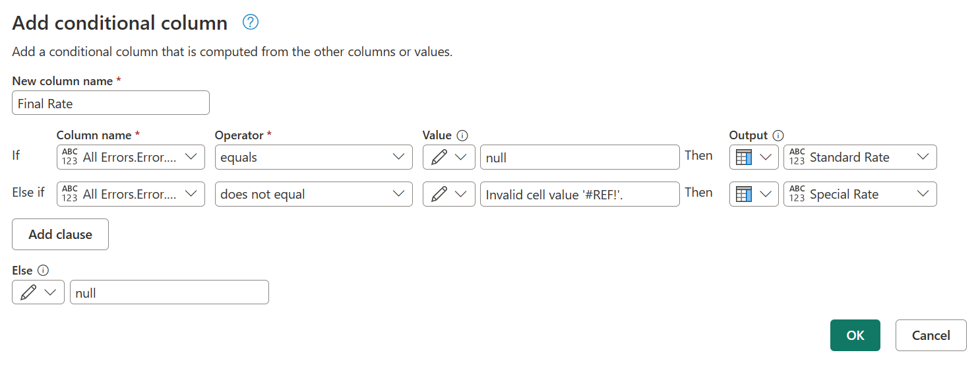980x365 pixels.
Task: Click the '#REF!' value input field
Action: [579, 194]
